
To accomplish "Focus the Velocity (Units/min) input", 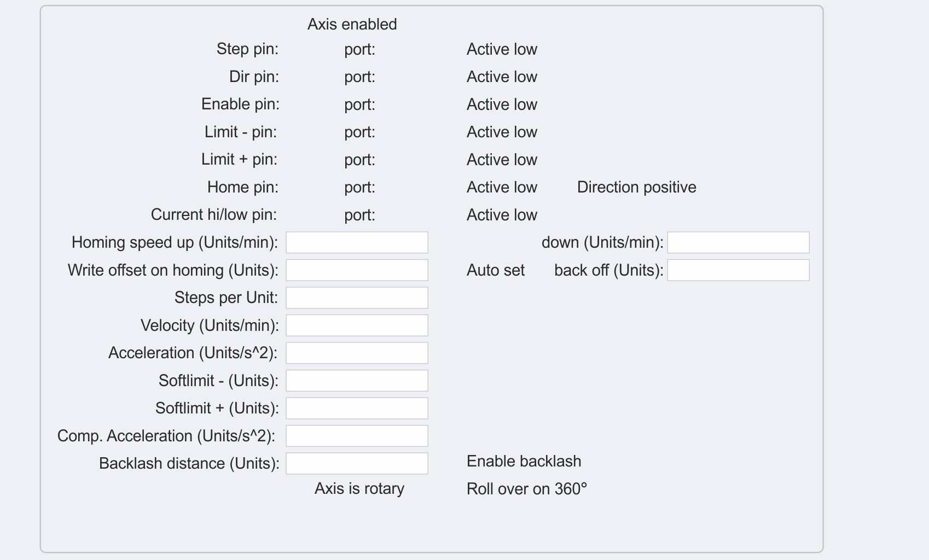I will click(x=357, y=325).
